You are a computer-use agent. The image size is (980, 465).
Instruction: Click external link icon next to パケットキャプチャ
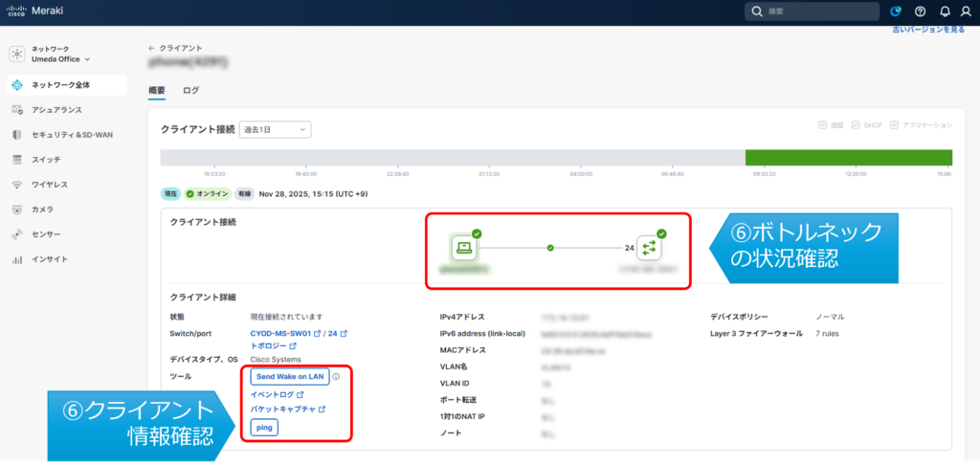pos(322,410)
